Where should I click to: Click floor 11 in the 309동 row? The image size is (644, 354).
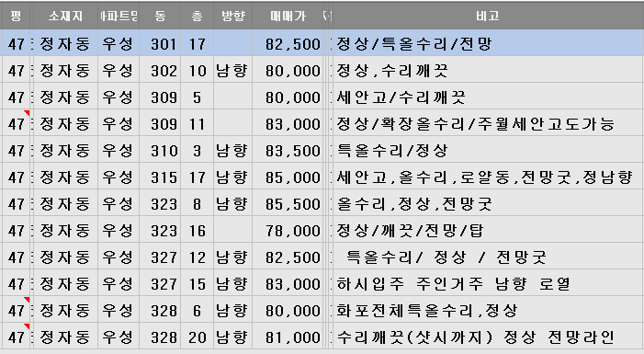click(x=198, y=124)
